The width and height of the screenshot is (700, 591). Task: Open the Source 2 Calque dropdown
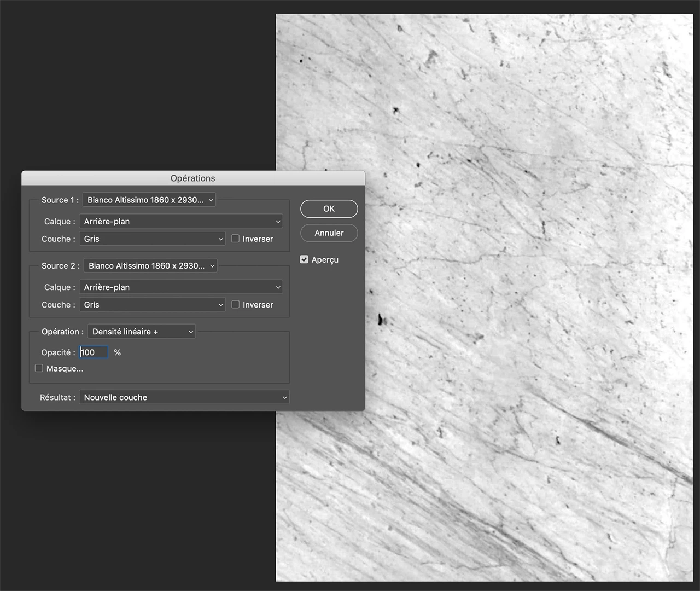(x=181, y=287)
